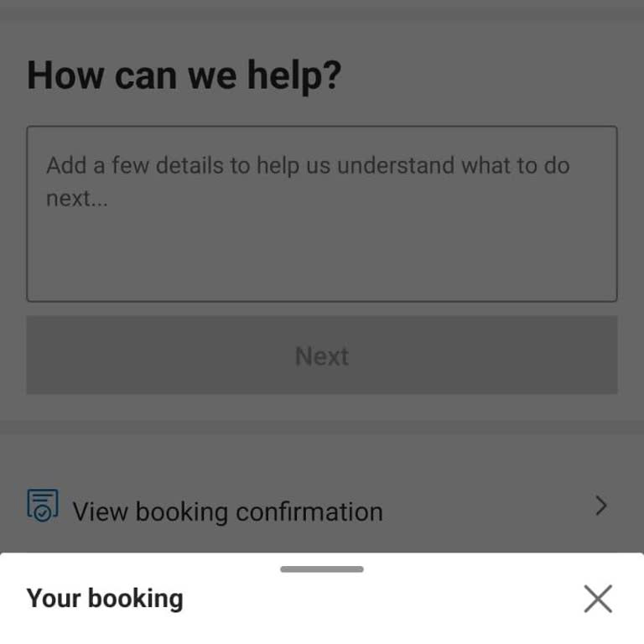This screenshot has width=644, height=644.
Task: Click the right arrow on the confirmation row
Action: click(600, 506)
